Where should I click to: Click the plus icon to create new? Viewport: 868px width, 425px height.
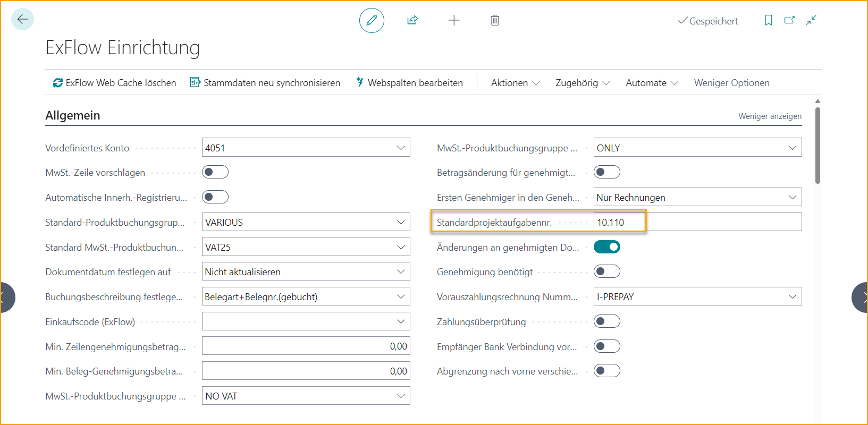[x=454, y=21]
